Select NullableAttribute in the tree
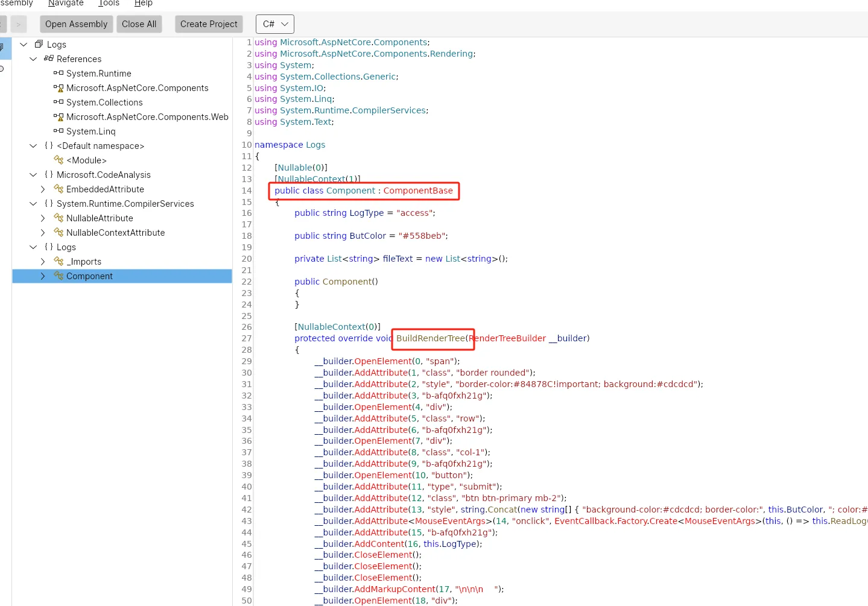 point(100,218)
